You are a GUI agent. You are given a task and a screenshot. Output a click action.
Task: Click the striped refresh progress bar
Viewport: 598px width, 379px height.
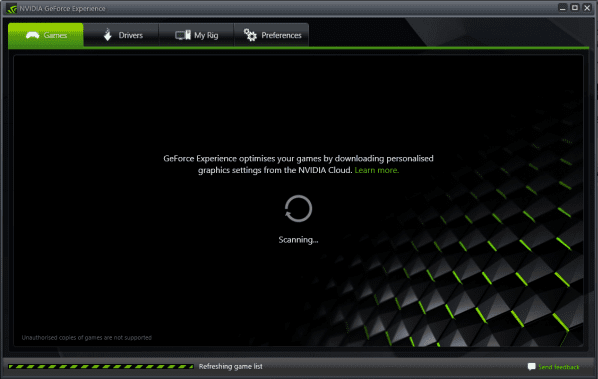pyautogui.click(x=101, y=366)
